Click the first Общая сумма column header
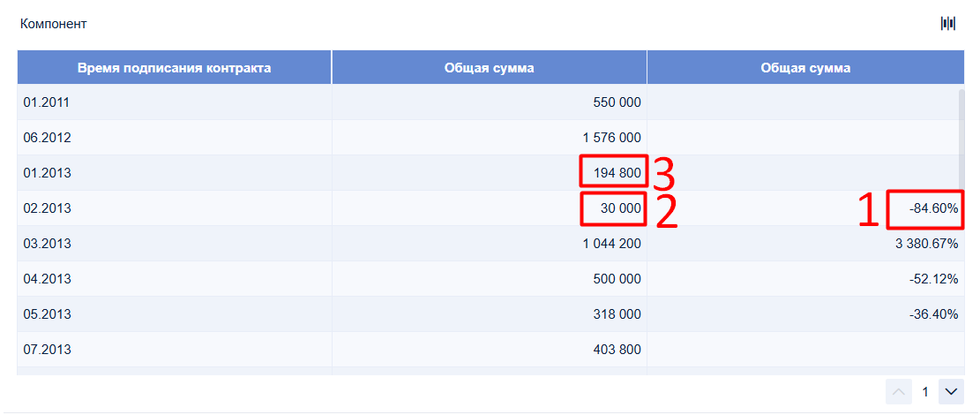Viewport: 980px width, 415px height. click(490, 68)
